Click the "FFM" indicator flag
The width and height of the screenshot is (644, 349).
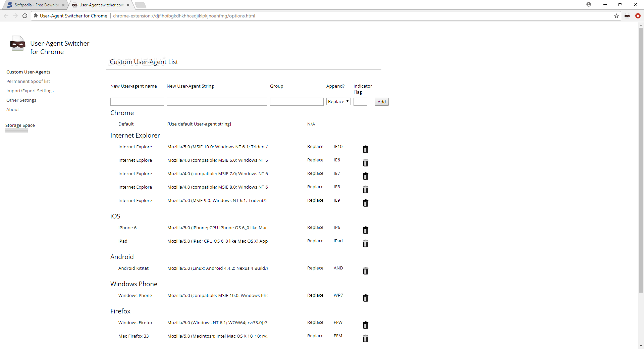pyautogui.click(x=338, y=336)
